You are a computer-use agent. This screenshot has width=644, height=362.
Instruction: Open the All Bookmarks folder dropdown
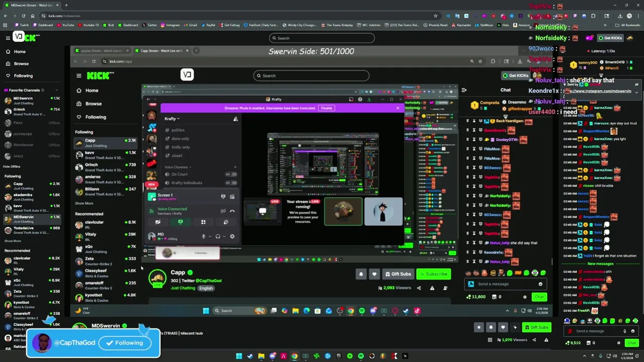point(628,25)
